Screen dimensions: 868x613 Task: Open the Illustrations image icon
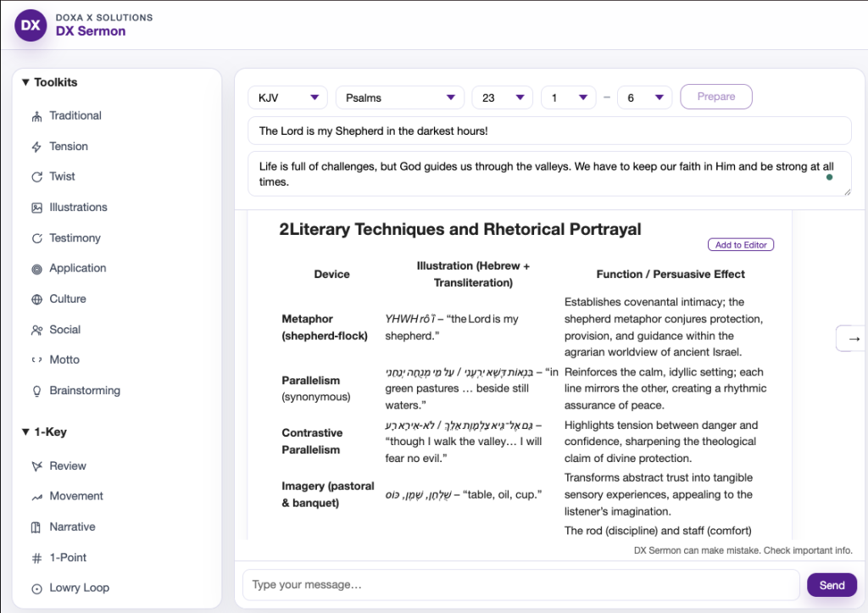pos(36,208)
